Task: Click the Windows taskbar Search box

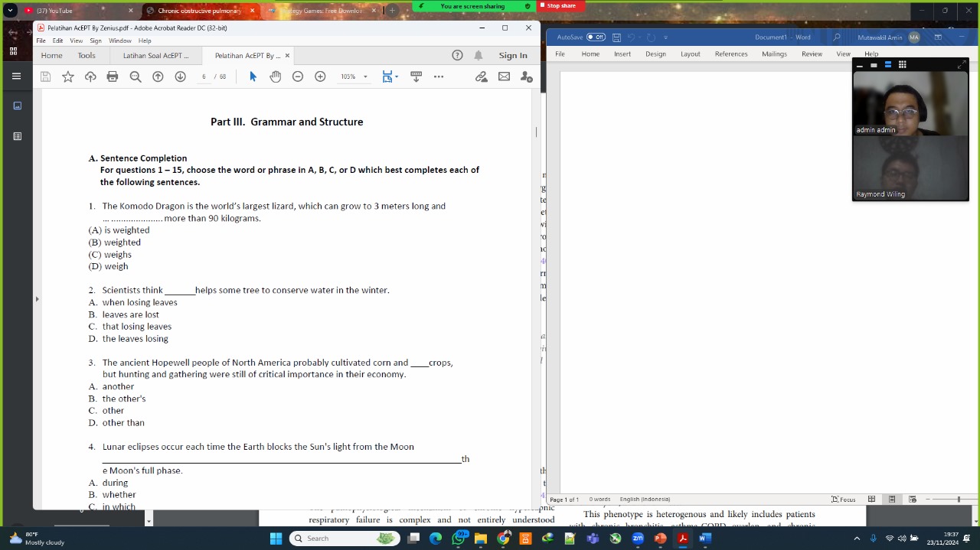Action: tap(345, 539)
